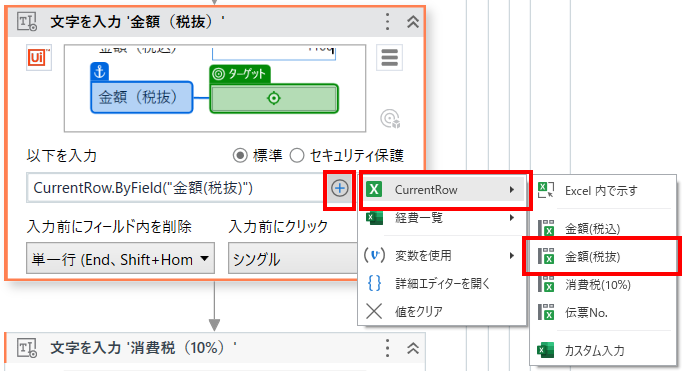Click the CurrentRow.ByField input field

coord(175,188)
